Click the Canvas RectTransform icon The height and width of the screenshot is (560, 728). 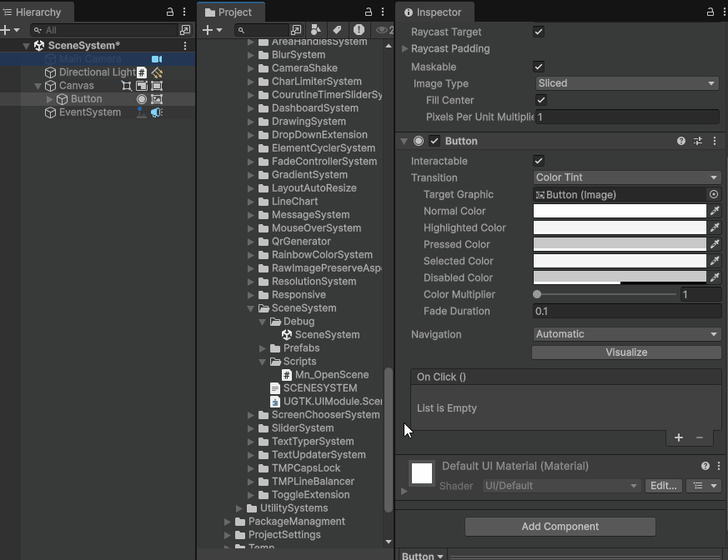[126, 86]
